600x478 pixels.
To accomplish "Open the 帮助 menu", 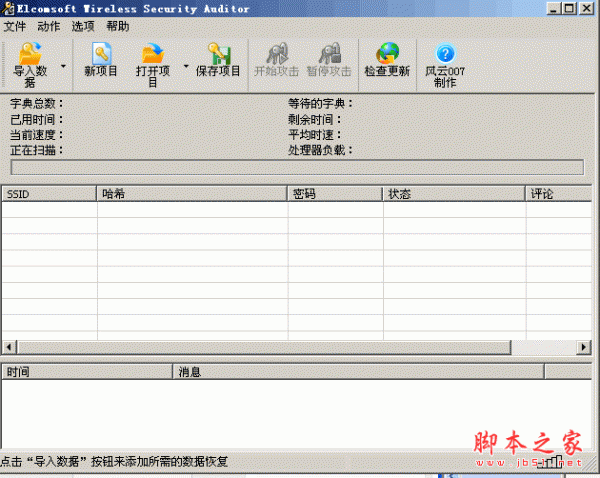I will (x=117, y=26).
